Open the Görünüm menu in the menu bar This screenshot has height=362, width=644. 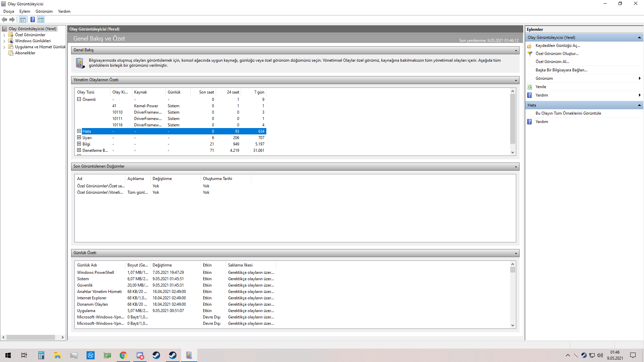coord(44,11)
